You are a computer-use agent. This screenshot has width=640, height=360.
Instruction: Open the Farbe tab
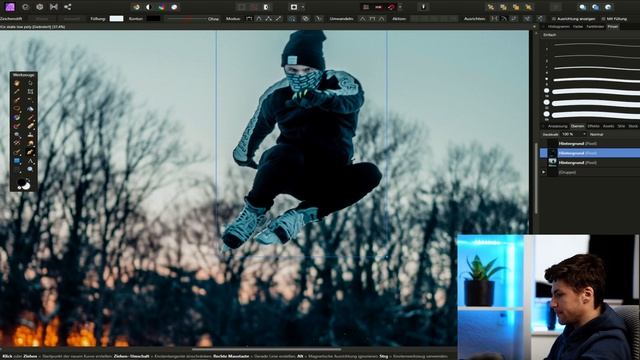point(578,27)
